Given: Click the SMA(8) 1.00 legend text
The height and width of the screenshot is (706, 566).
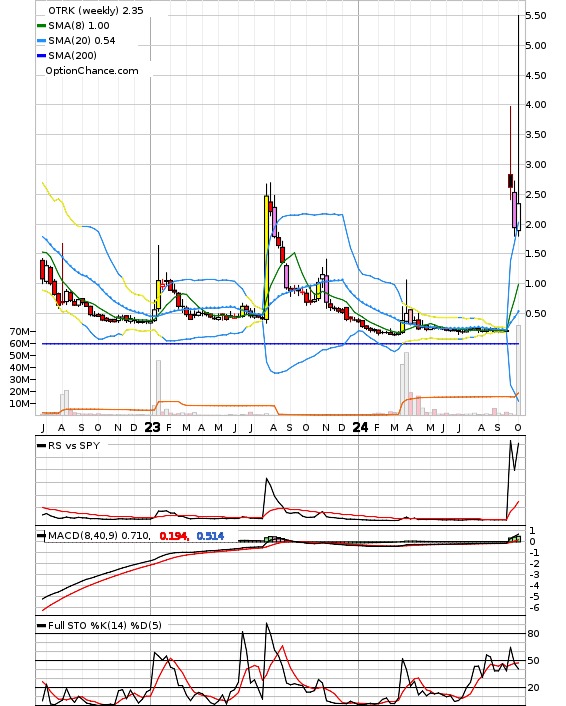Looking at the screenshot, I should tap(79, 26).
